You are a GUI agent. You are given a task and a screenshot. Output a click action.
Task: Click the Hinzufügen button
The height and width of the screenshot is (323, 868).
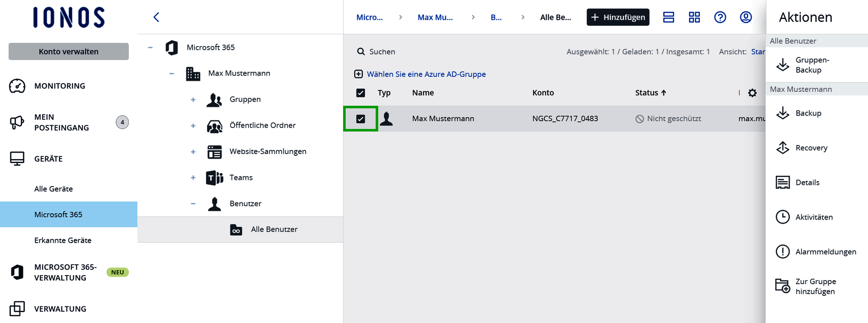coord(618,17)
